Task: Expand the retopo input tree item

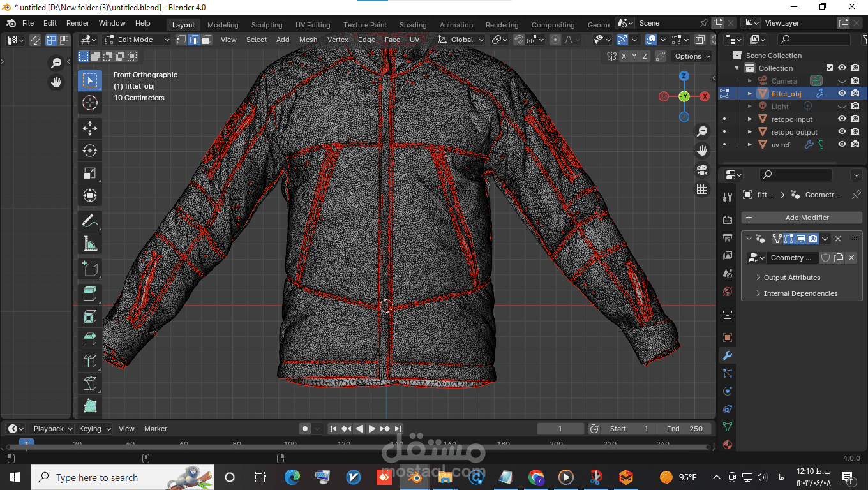Action: pyautogui.click(x=750, y=119)
